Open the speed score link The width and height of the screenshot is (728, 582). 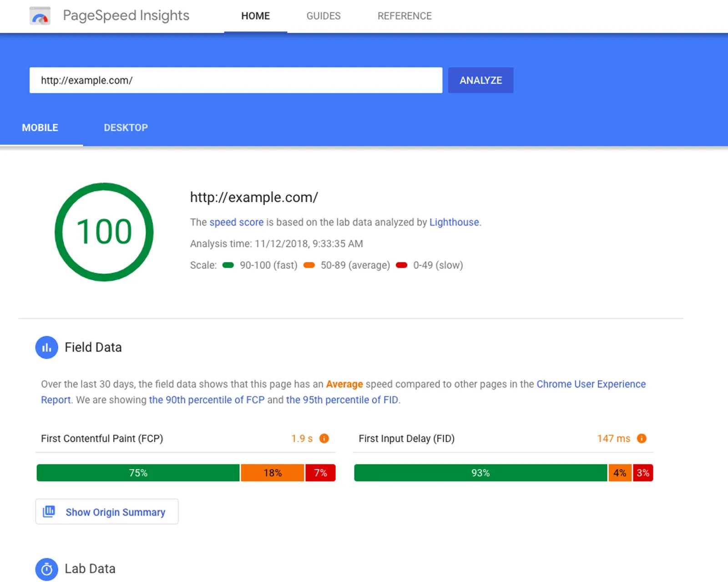pyautogui.click(x=236, y=222)
